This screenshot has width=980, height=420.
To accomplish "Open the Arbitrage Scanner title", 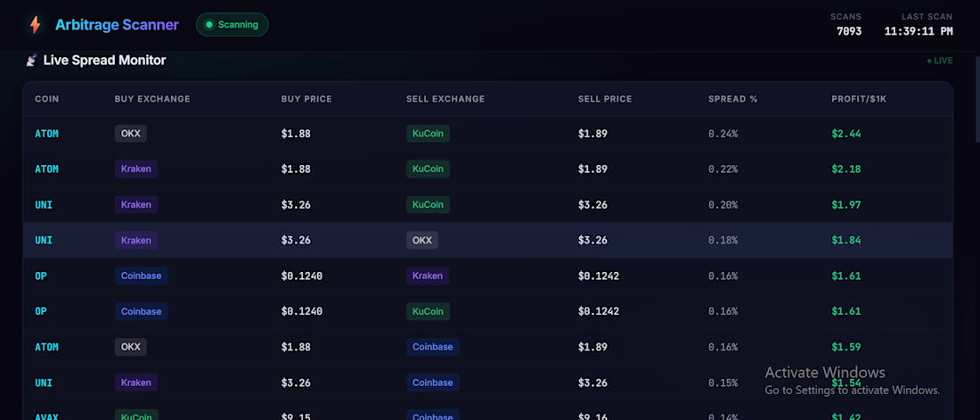I will click(x=117, y=25).
